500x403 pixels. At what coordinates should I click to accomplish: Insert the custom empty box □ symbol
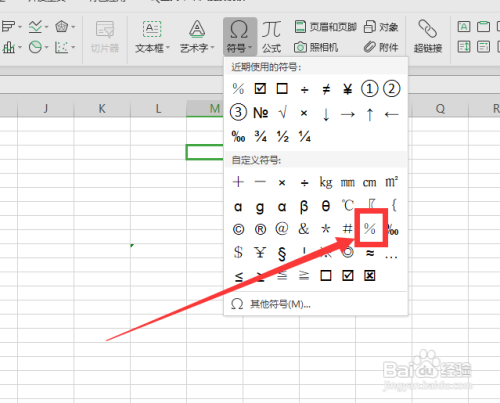326,276
